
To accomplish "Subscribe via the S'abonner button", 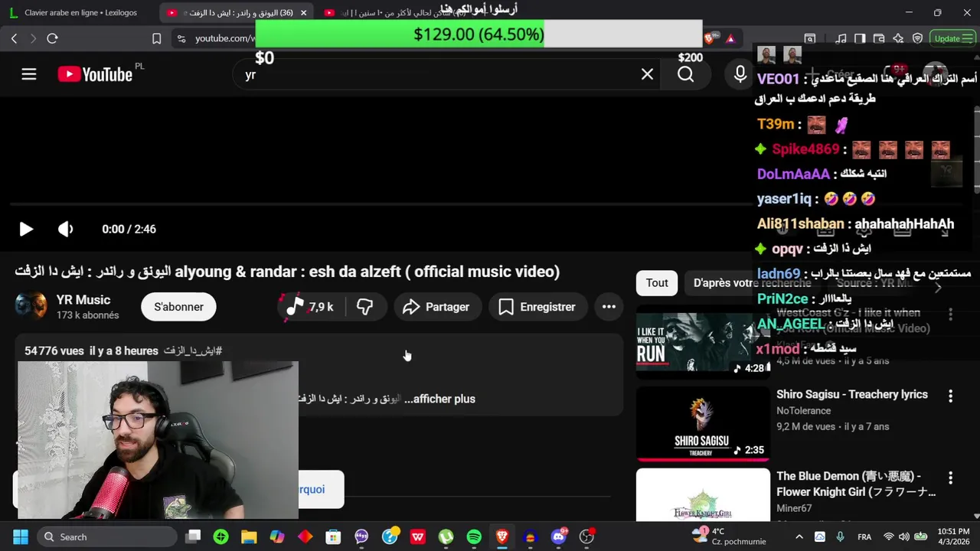I will (178, 307).
